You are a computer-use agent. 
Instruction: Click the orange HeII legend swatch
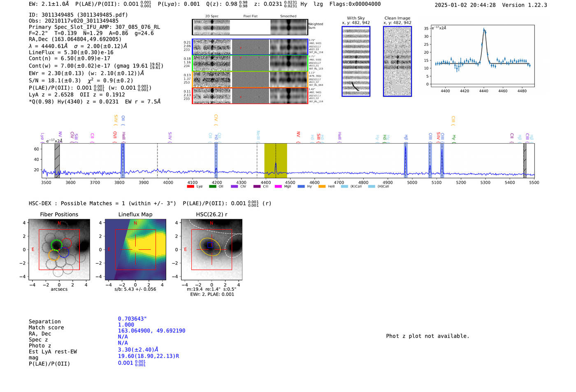coord(322,186)
